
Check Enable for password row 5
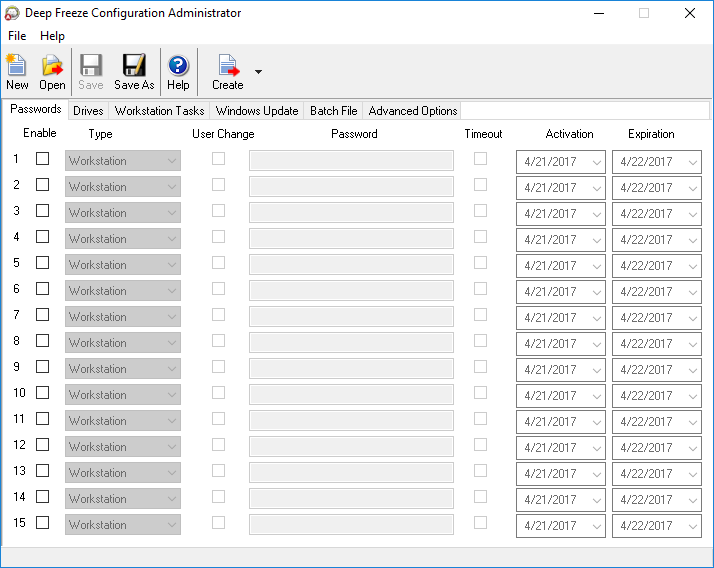[42, 262]
